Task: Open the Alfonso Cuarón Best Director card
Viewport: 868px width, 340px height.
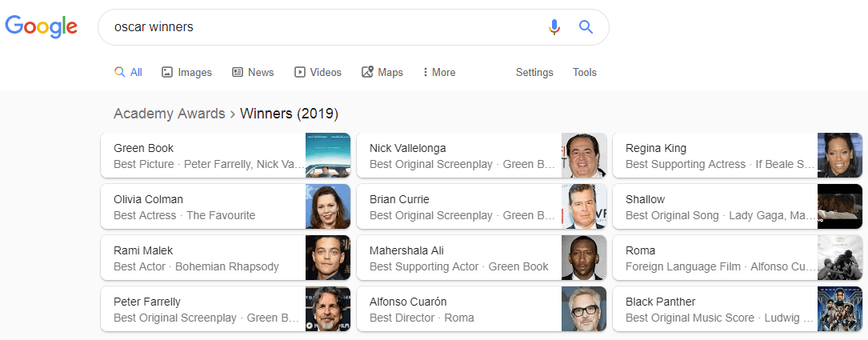Action: pos(482,309)
